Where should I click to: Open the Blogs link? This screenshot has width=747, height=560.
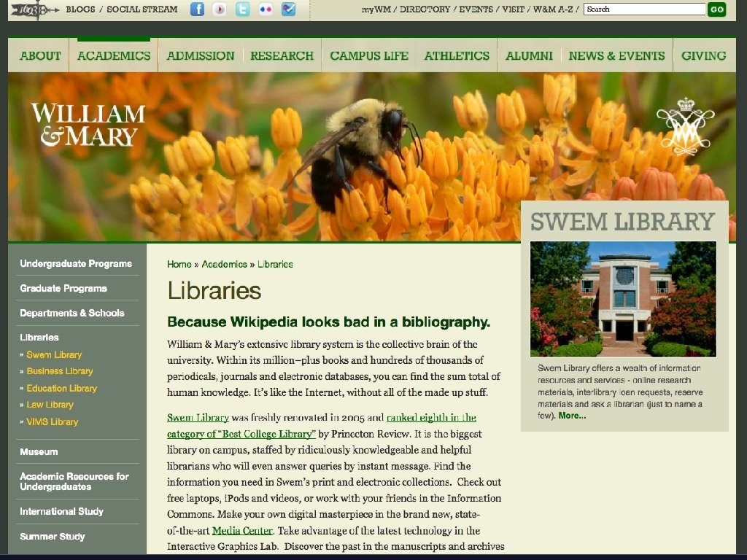tap(80, 9)
